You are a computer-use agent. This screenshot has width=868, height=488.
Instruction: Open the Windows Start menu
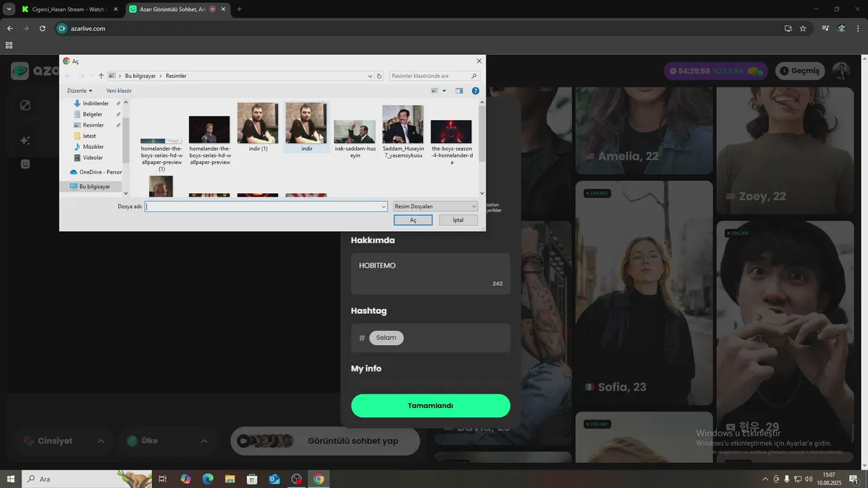[11, 479]
